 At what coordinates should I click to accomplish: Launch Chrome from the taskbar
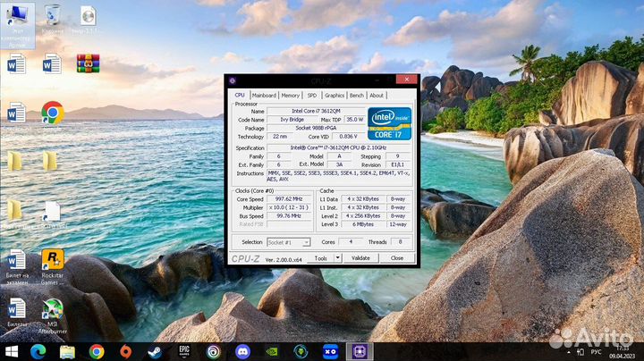(96, 351)
